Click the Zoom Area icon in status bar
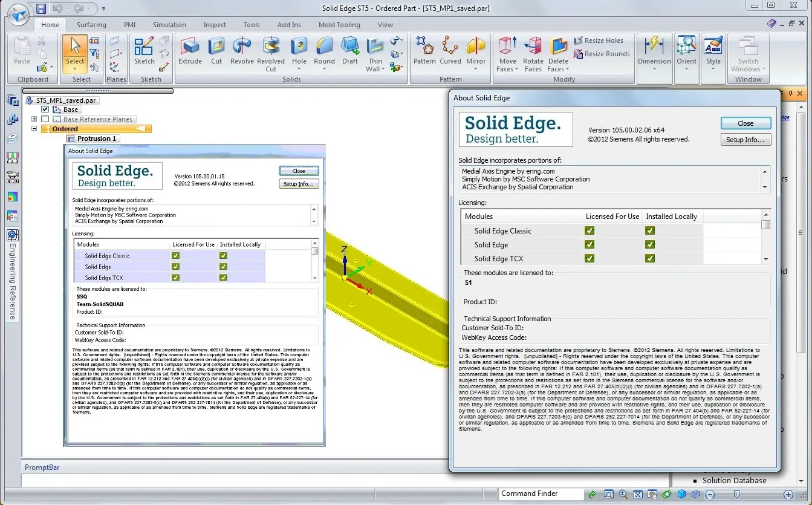Image resolution: width=812 pixels, height=505 pixels. coord(609,494)
